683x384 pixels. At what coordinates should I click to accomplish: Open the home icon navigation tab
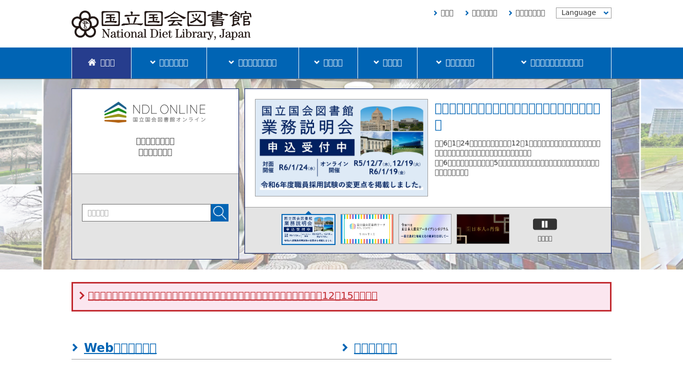101,63
